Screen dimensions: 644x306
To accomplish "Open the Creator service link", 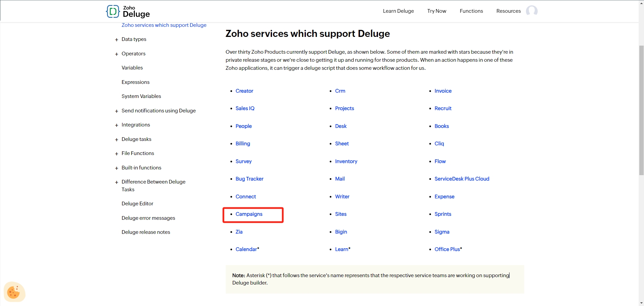I will 245,91.
